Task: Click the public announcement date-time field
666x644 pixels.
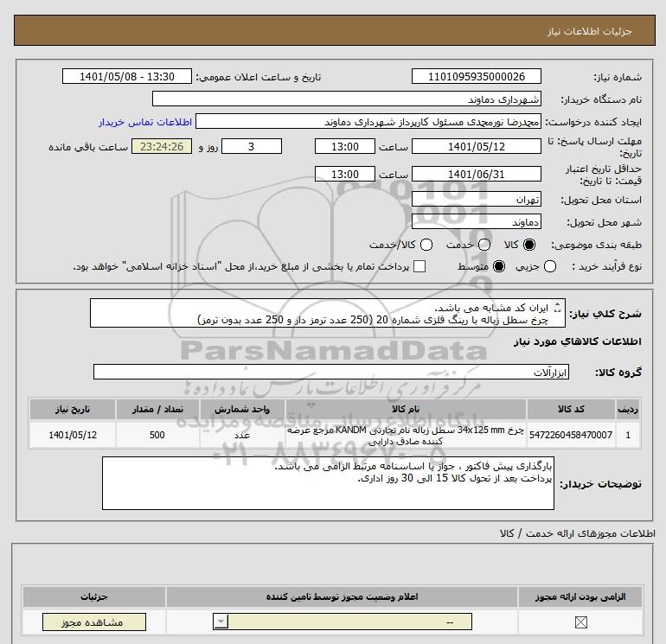Action: coord(126,76)
